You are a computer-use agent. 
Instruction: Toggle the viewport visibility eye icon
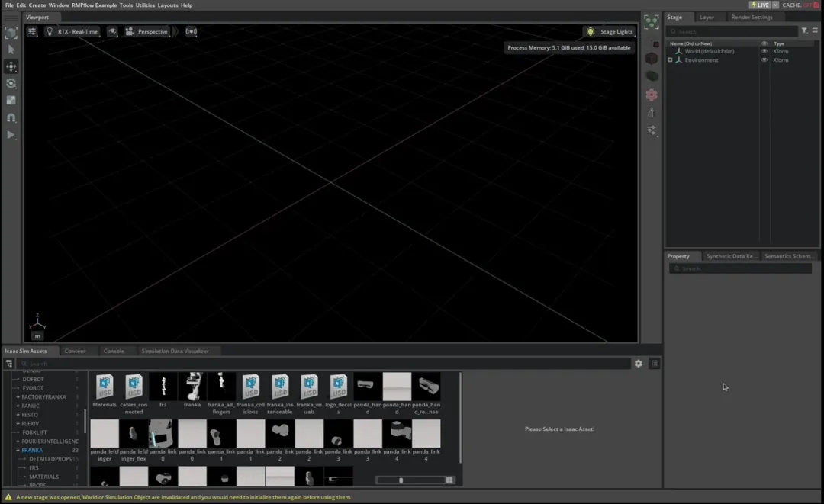pyautogui.click(x=113, y=31)
